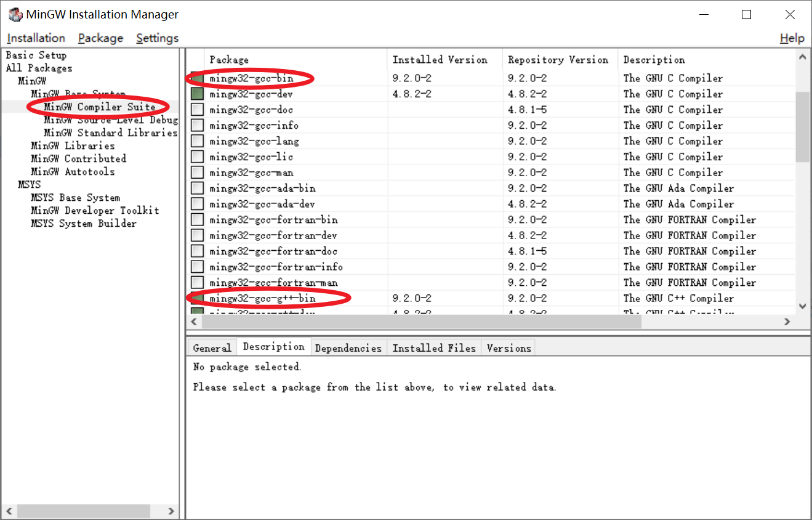
Task: Click the package list's horizontal scrollbar thumb
Action: (422, 322)
